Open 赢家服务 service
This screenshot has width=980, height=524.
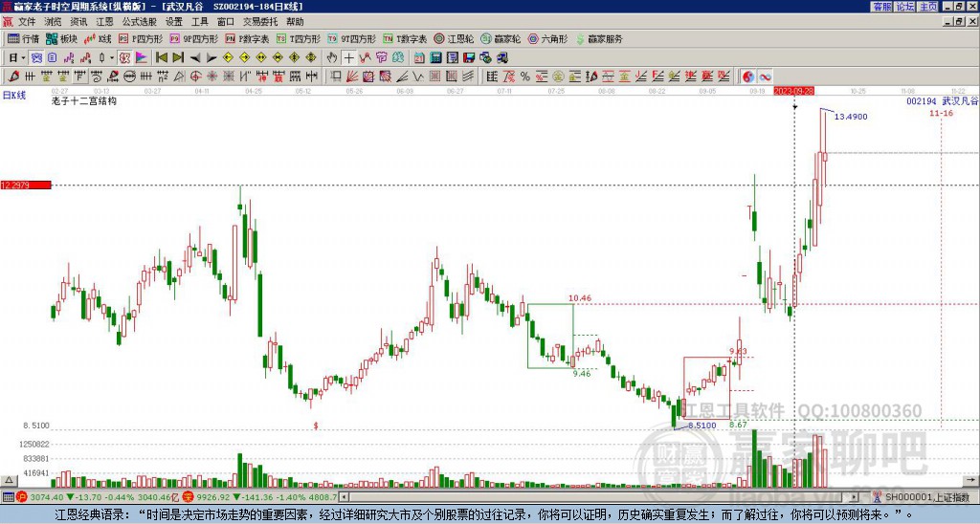click(x=599, y=38)
